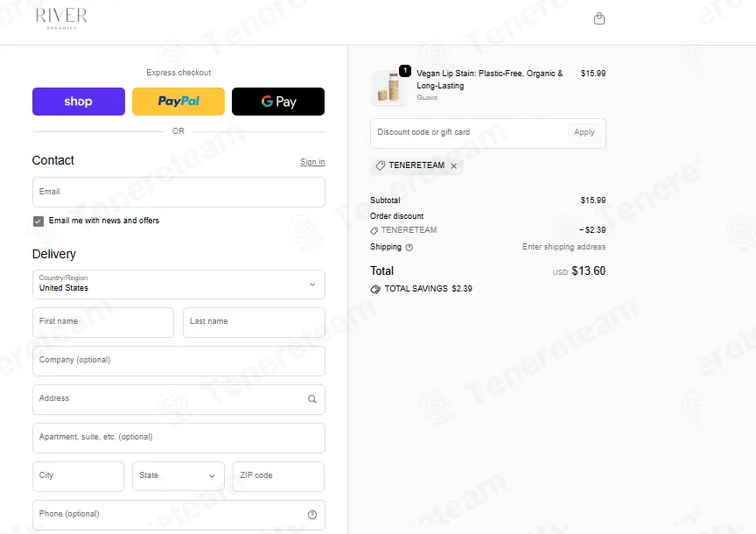Viewport: 756px width, 534px height.
Task: Pay with Shop Pay express button
Action: (79, 102)
